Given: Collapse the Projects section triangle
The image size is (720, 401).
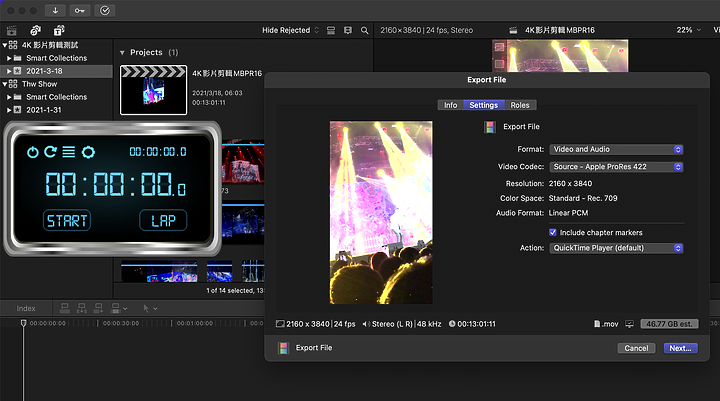Looking at the screenshot, I should [x=122, y=53].
